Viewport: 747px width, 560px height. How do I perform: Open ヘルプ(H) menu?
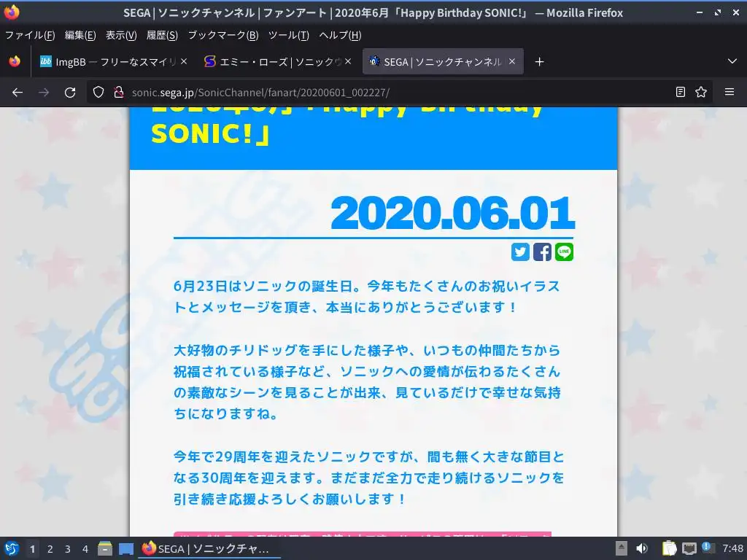tap(340, 35)
